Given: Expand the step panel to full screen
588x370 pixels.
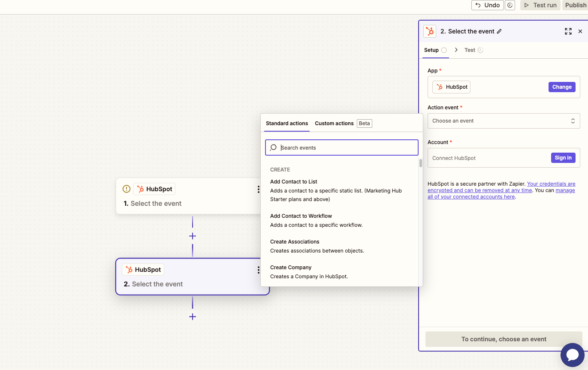Looking at the screenshot, I should [x=568, y=31].
